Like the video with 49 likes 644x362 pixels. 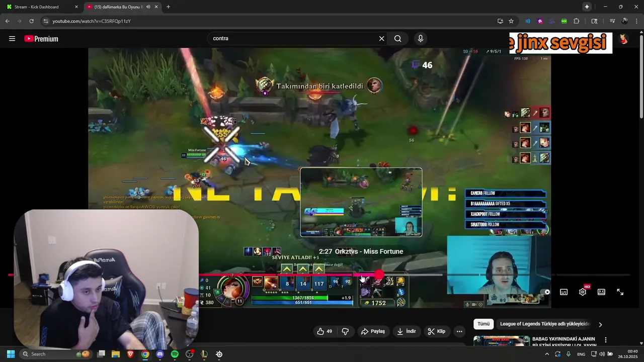(x=325, y=331)
